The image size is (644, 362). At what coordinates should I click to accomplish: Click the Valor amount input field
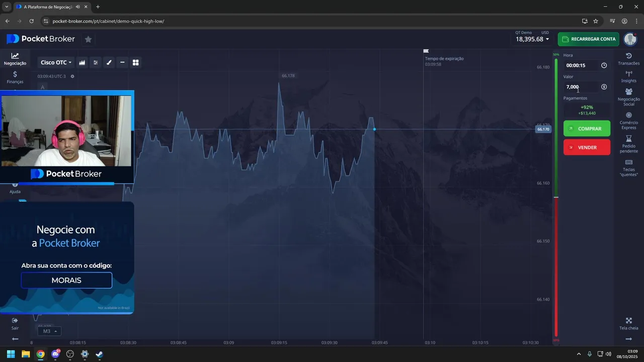click(x=581, y=87)
